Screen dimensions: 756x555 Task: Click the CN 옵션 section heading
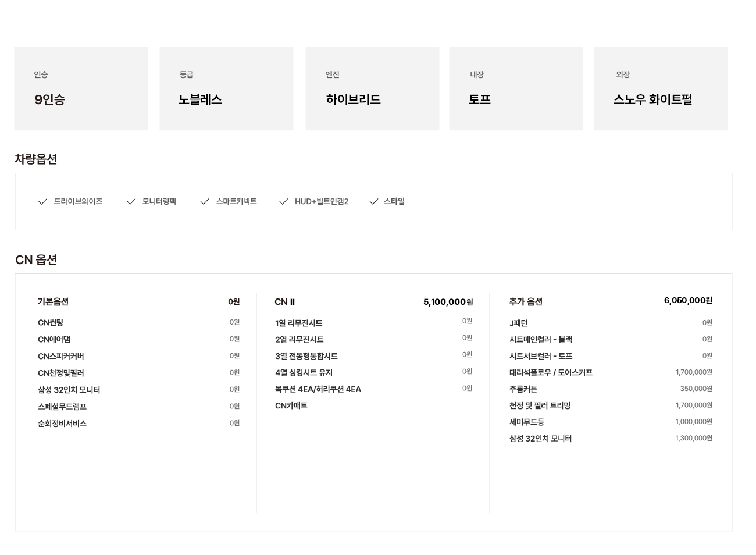tap(36, 260)
